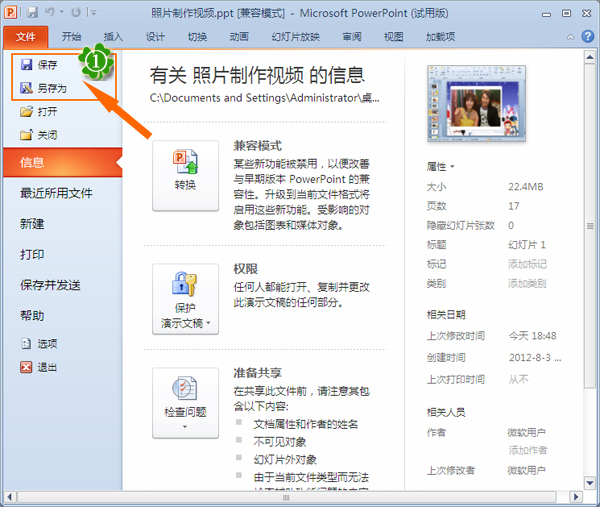Open 选项 (Options) in the sidebar

(x=39, y=344)
